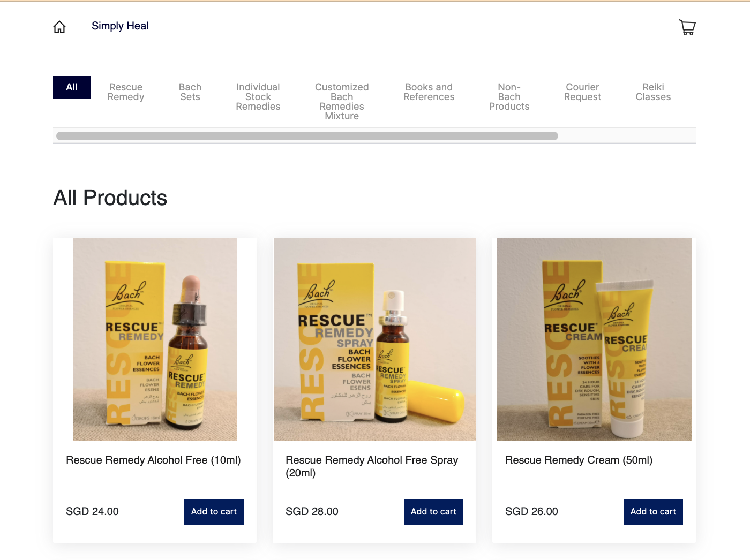Open the Courier Request tab
This screenshot has width=750, height=560.
click(582, 92)
